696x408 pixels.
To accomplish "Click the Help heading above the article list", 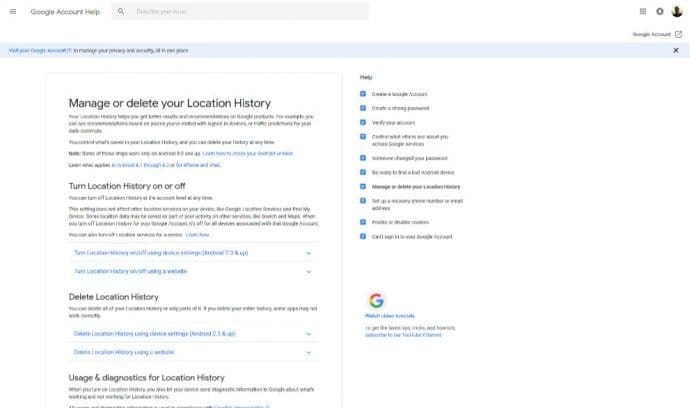I will click(366, 77).
